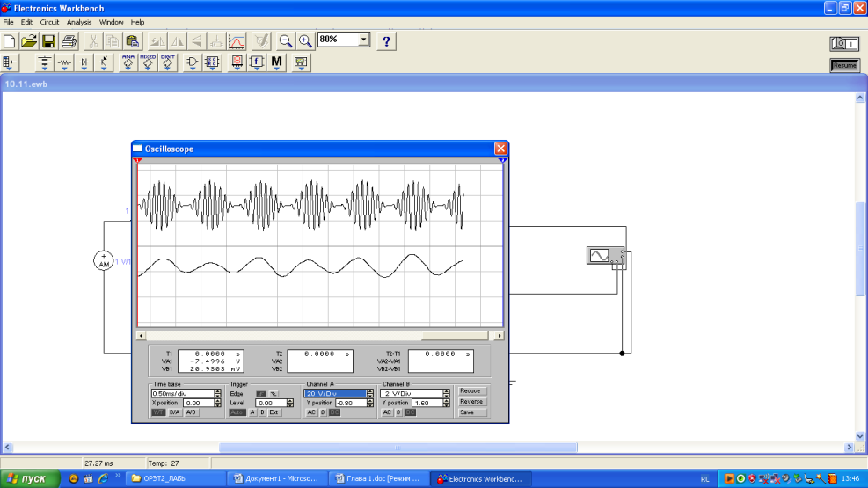The image size is (868, 488).
Task: Zoom out with the magnifier minus
Action: click(286, 41)
